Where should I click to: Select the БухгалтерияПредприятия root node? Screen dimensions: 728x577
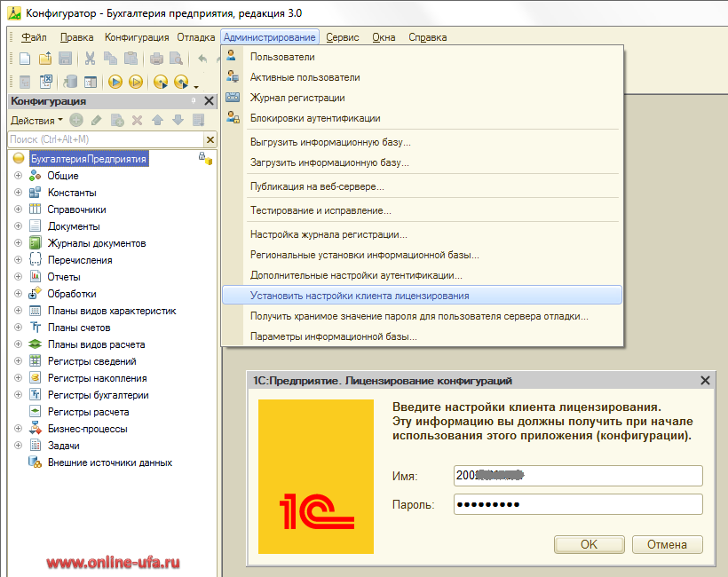click(89, 159)
